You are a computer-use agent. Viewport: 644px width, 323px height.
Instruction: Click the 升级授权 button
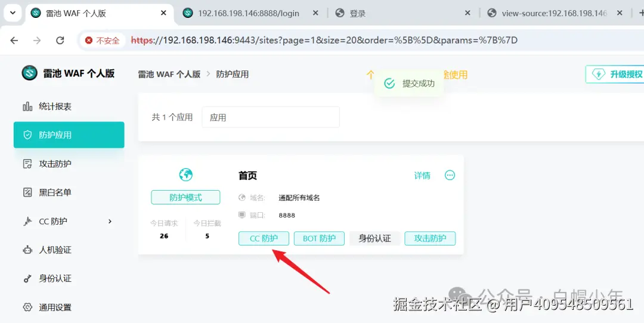615,74
